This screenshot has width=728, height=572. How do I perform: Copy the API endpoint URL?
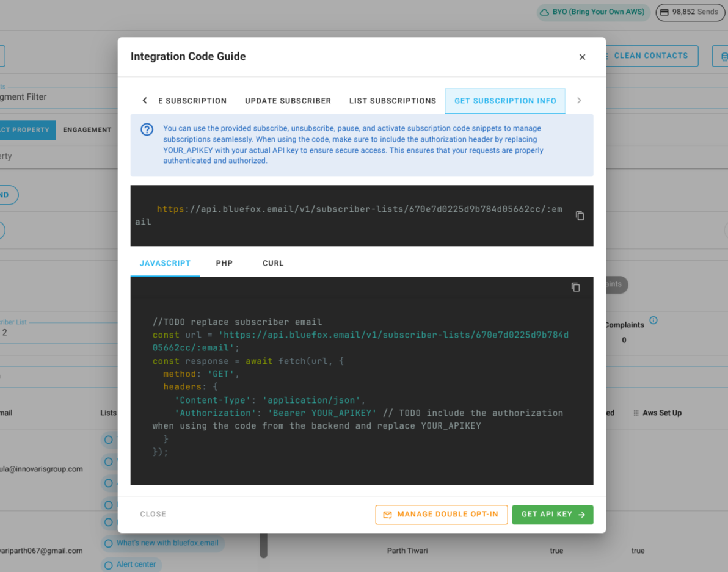(580, 215)
